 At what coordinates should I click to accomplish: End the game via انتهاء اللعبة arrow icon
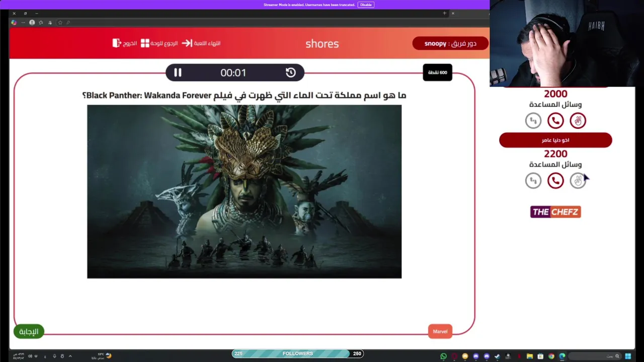[x=201, y=43]
